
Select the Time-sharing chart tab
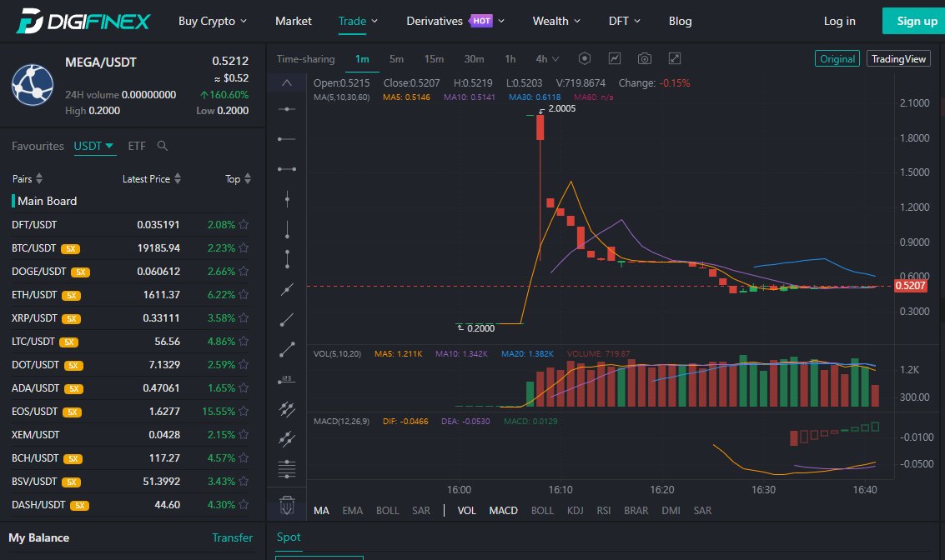(x=305, y=58)
